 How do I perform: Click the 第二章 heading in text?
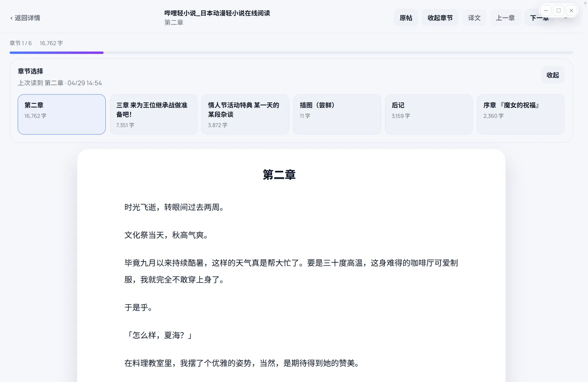point(279,175)
